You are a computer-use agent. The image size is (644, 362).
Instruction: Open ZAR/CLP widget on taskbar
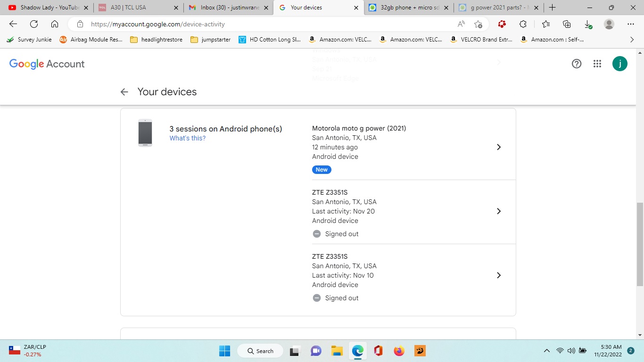[x=28, y=351]
